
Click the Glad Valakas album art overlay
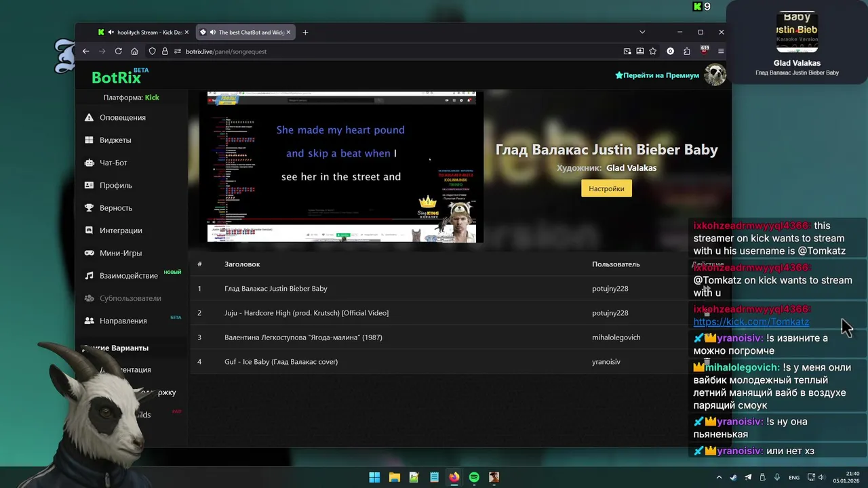(797, 31)
